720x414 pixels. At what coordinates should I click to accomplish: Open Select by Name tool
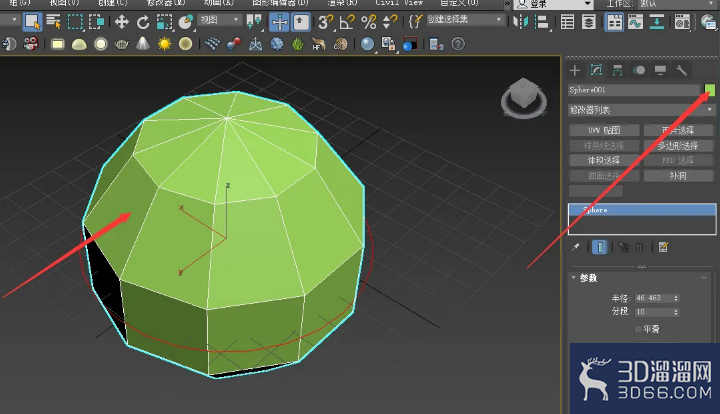point(53,22)
